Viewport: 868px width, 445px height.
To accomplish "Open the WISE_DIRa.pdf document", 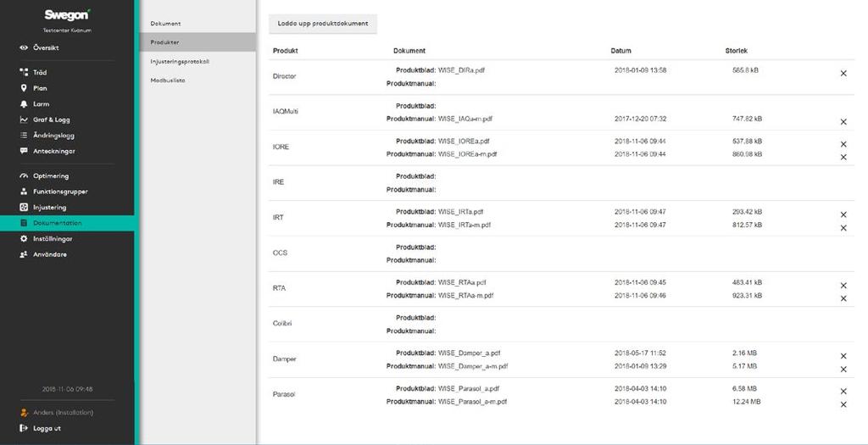I will 461,70.
